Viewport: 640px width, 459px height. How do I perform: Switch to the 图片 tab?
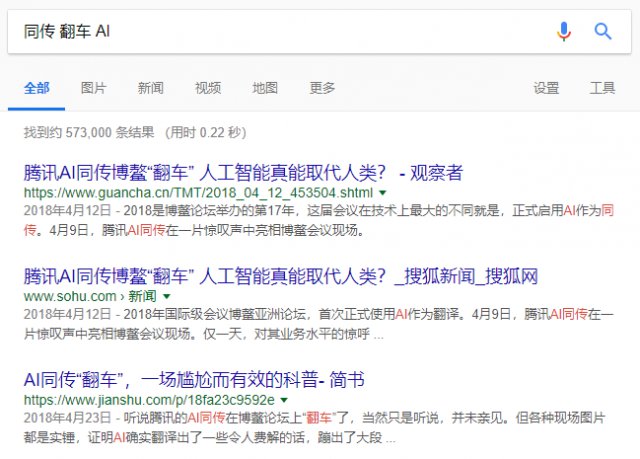(x=93, y=88)
